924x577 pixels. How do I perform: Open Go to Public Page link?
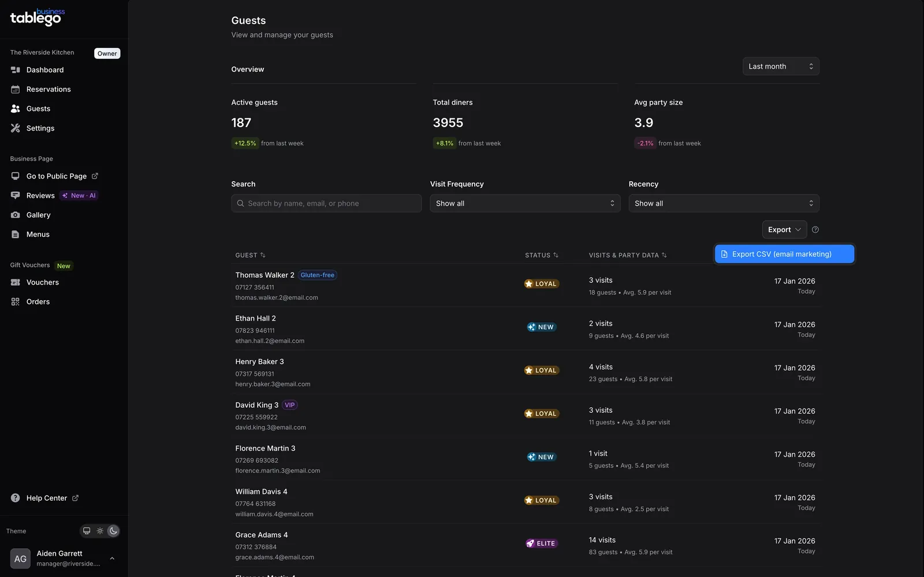56,176
